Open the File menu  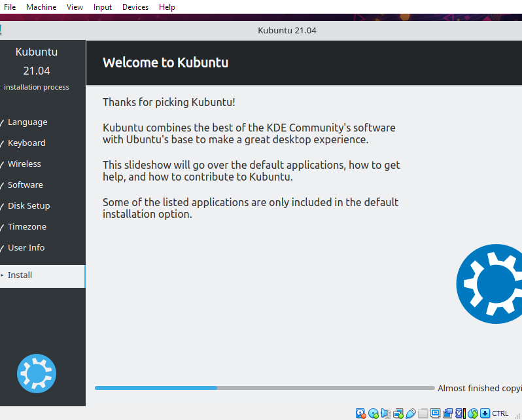point(10,7)
